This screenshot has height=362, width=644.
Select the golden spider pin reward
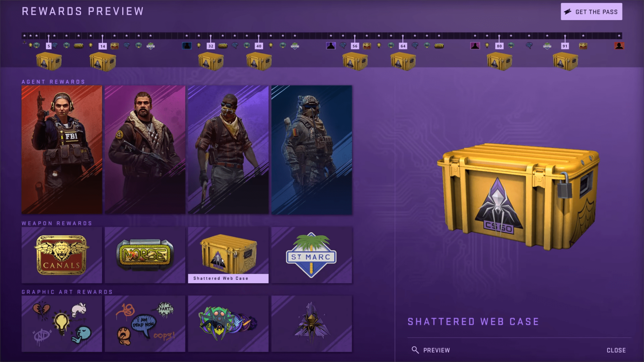[312, 323]
